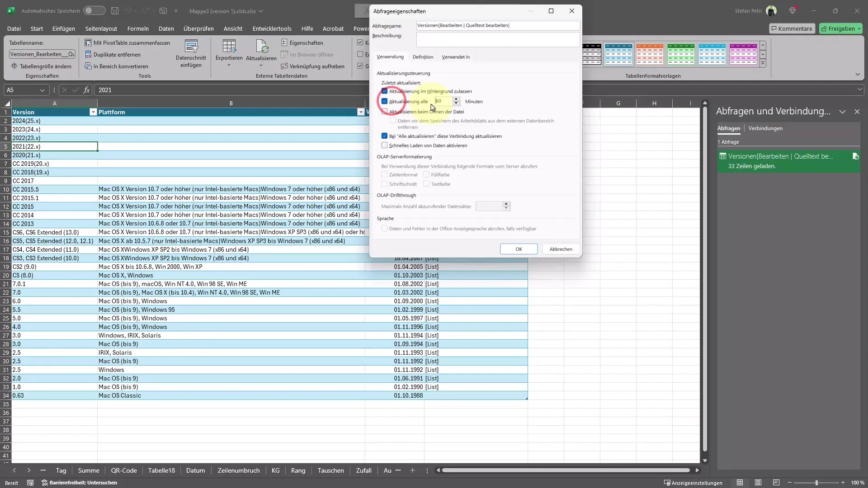Check Aktualisieren beim Öffnen der Datei
Image resolution: width=868 pixels, height=488 pixels.
384,112
